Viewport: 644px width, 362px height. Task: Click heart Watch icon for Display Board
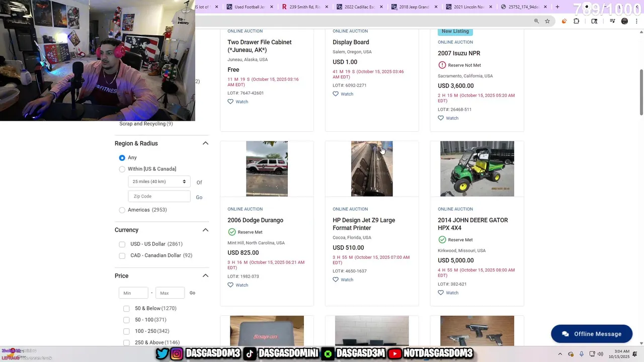336,94
